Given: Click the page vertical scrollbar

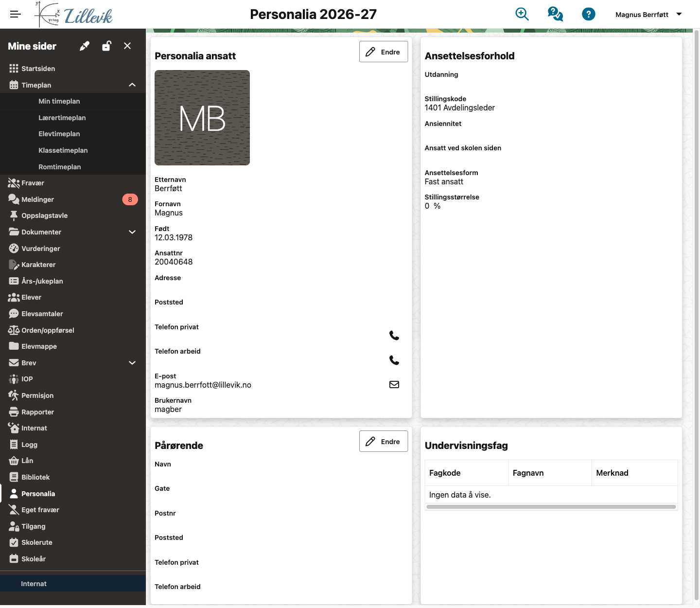Looking at the screenshot, I should (696, 315).
